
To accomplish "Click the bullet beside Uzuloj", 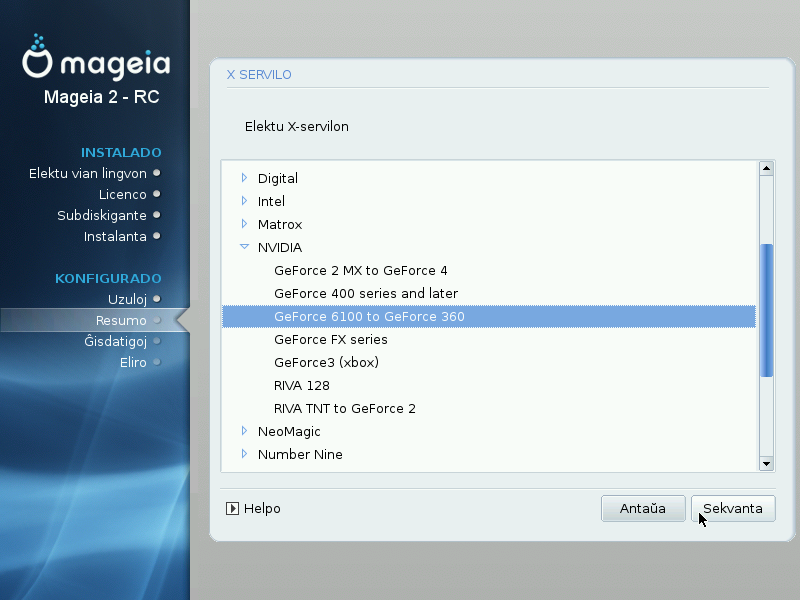I will tap(157, 299).
